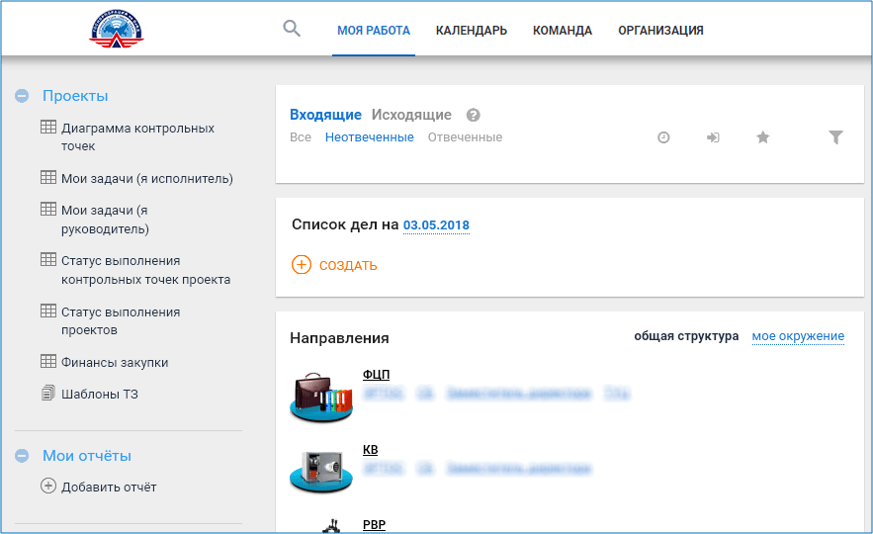Switch to Отвеченные filter
Viewport: 873px width, 534px height.
(465, 138)
